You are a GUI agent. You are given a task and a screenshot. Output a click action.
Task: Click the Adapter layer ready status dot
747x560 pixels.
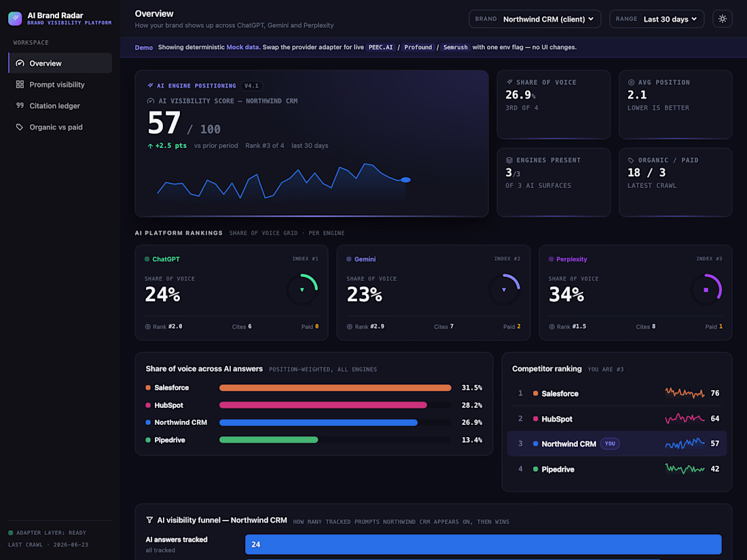(10, 533)
